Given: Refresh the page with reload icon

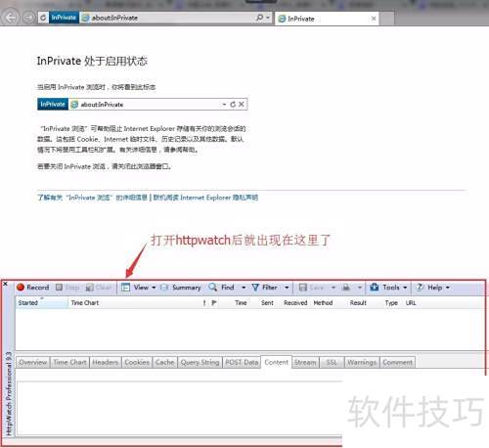Looking at the screenshot, I should [43, 18].
